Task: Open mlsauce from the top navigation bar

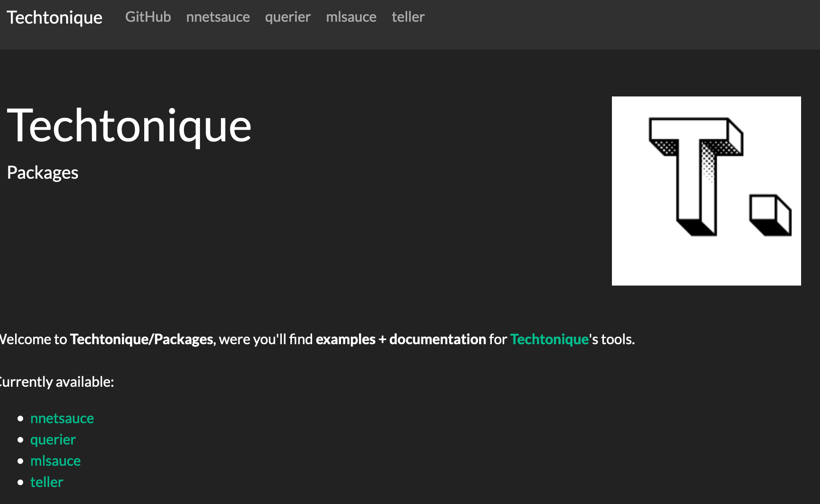Action: [351, 17]
